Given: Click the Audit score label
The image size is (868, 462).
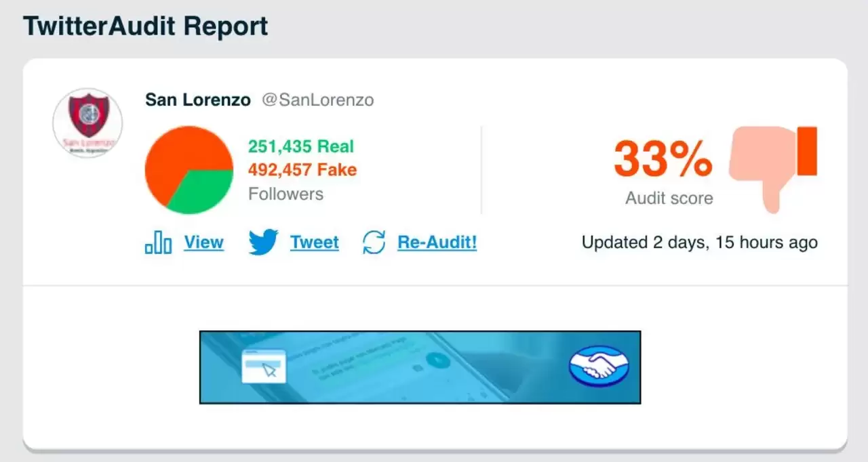Looking at the screenshot, I should (669, 198).
